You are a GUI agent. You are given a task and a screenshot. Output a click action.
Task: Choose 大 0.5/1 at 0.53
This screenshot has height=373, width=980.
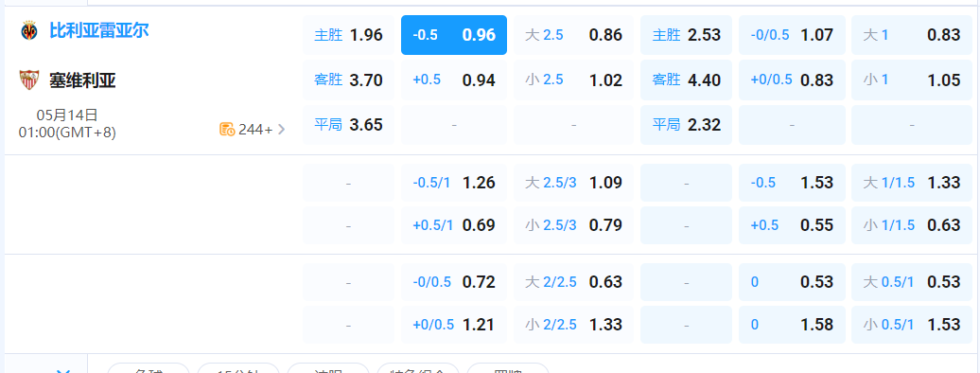click(x=912, y=282)
